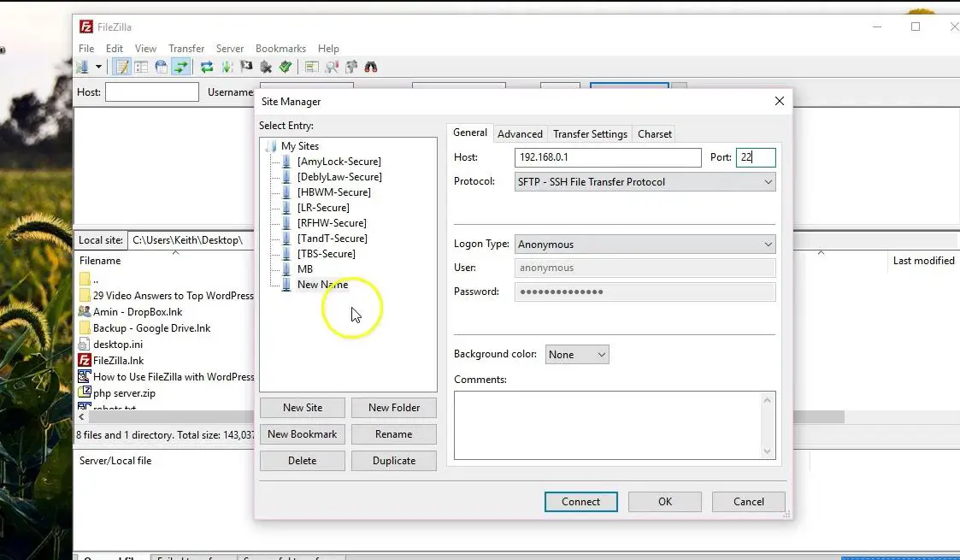This screenshot has height=560, width=960.
Task: Open the Server menu
Action: [x=230, y=49]
